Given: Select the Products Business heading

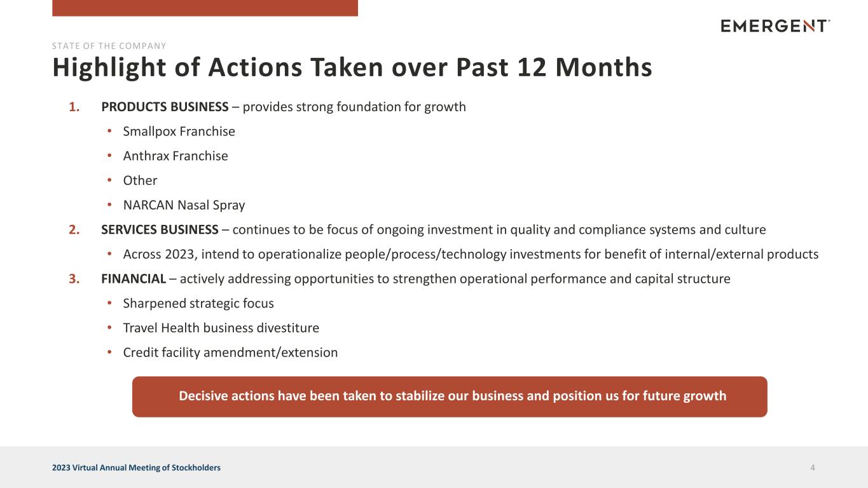Looking at the screenshot, I should point(283,107).
